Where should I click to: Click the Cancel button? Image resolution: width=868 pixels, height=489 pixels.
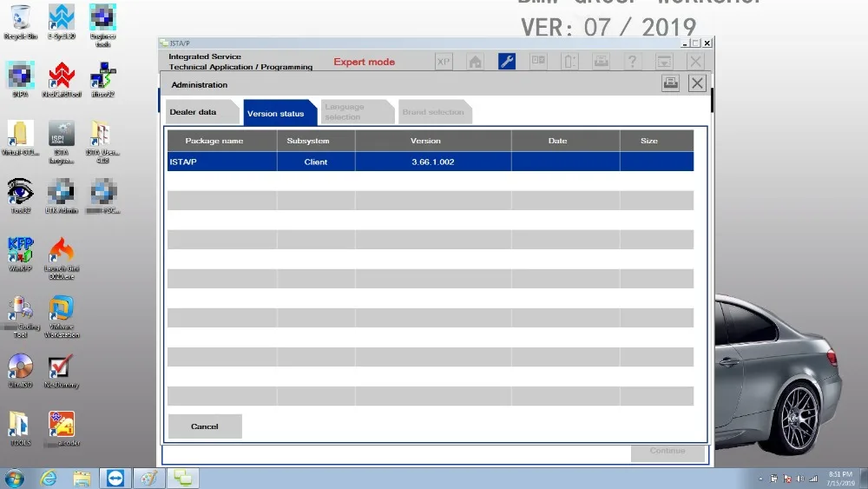205,426
